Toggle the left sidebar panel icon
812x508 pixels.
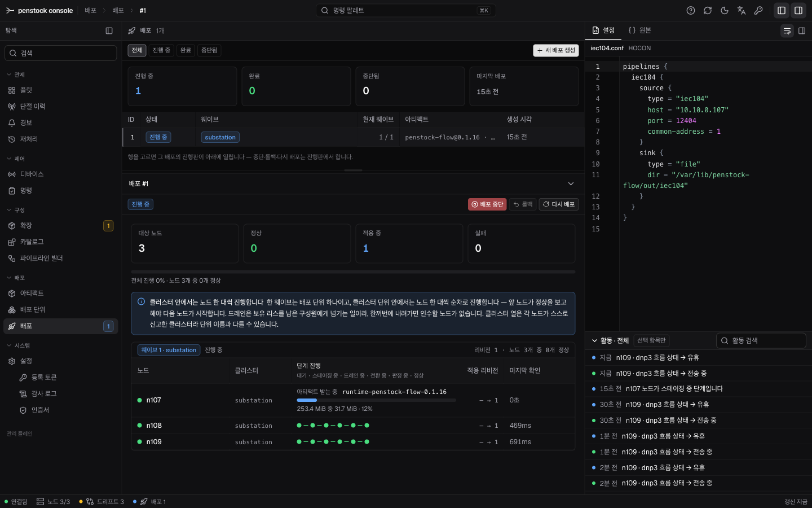[782, 10]
